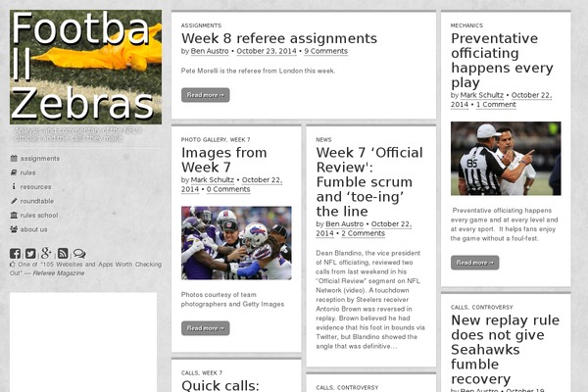Screen dimensions: 588x392
Task: Open the assignments menu item
Action: tap(40, 159)
